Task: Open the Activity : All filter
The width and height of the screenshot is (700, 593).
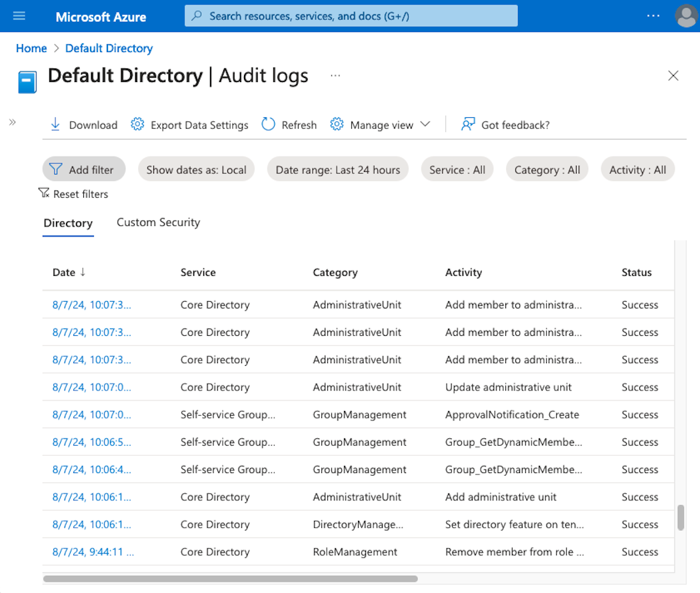Action: [637, 169]
